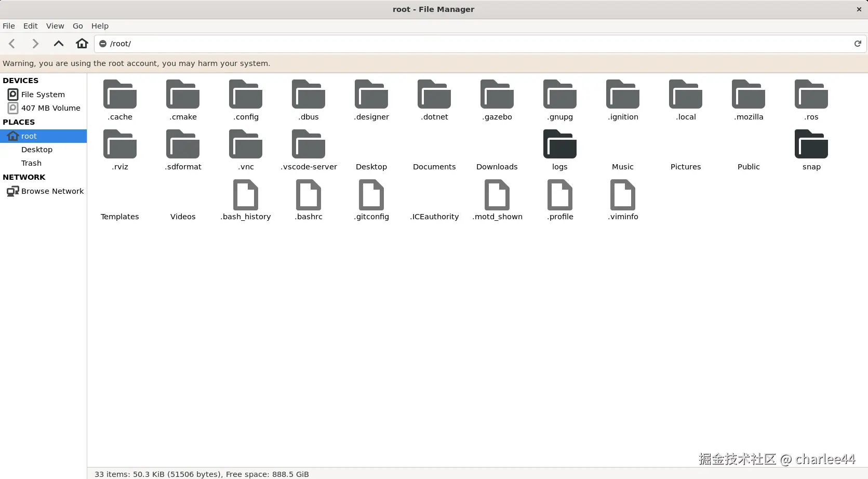Click the Pictures folder label
Viewport: 868px width, 479px height.
point(686,167)
